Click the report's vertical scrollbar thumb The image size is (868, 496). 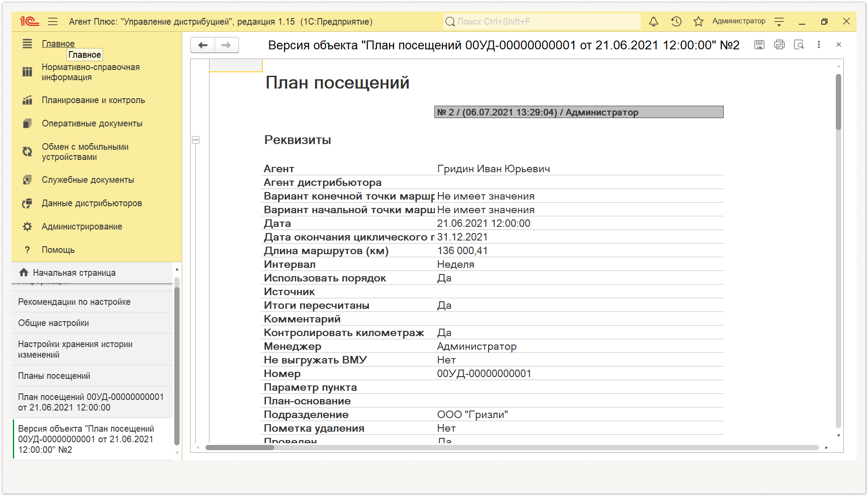(x=839, y=102)
